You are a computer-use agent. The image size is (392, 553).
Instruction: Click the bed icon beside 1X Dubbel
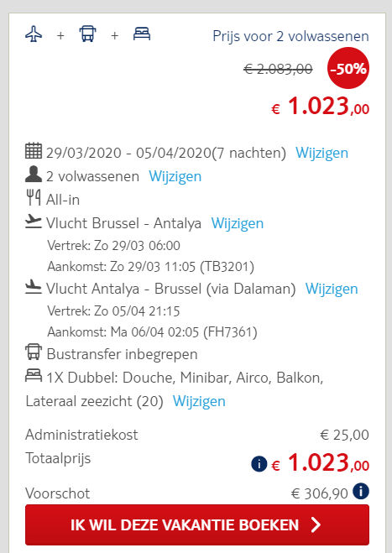pyautogui.click(x=34, y=375)
